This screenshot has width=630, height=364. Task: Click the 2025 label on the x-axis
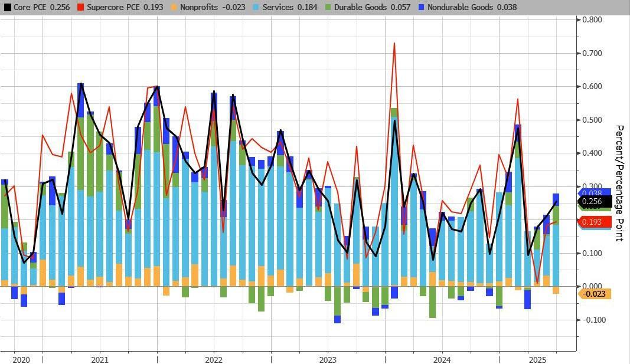(537, 359)
